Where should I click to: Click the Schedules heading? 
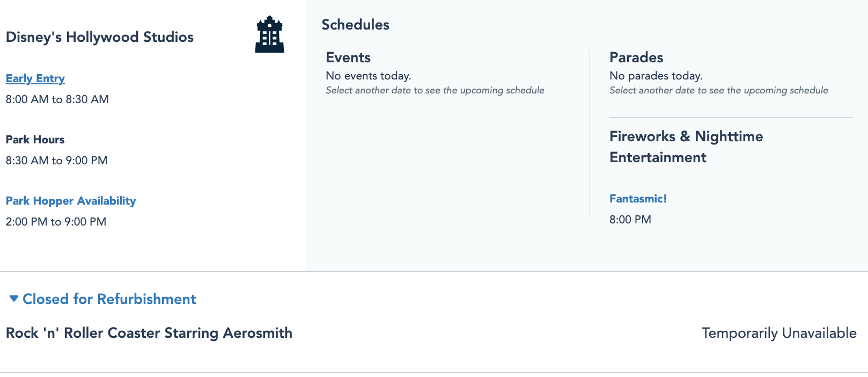pos(356,25)
